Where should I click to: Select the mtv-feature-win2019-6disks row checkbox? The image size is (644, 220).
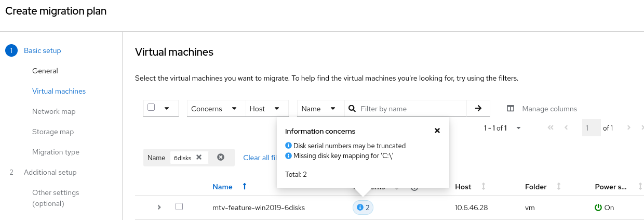179,206
